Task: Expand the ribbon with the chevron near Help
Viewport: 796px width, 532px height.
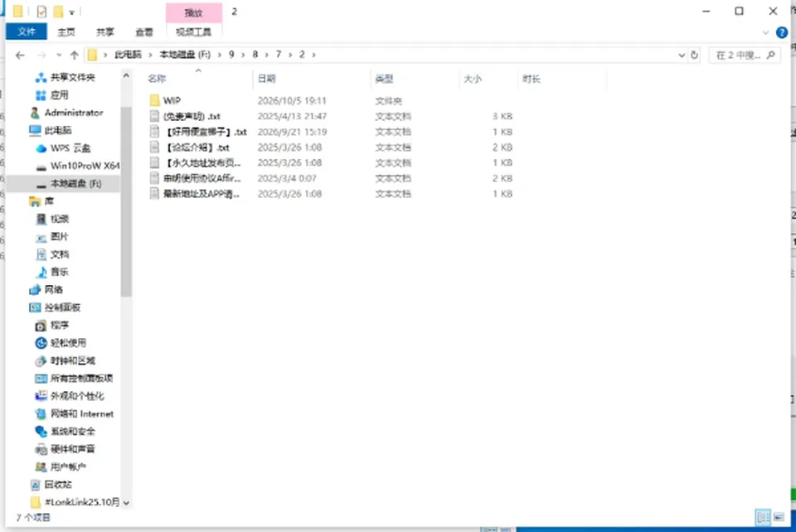Action: (x=765, y=33)
